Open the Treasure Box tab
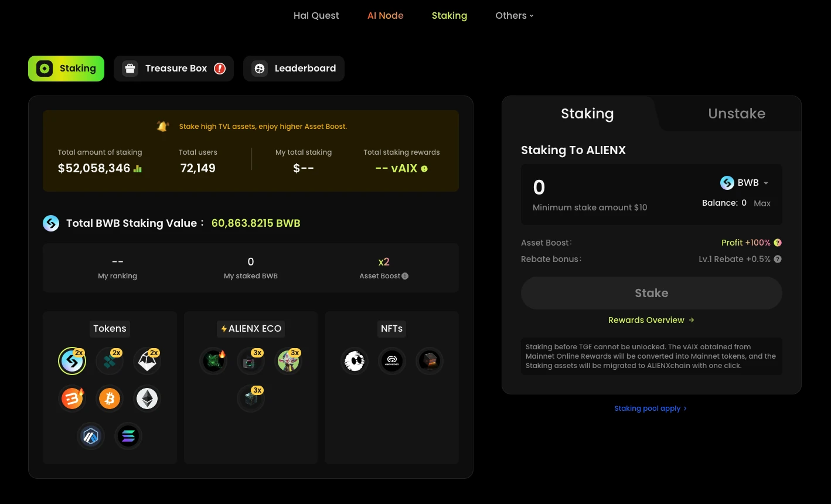This screenshot has height=504, width=831. tap(173, 69)
